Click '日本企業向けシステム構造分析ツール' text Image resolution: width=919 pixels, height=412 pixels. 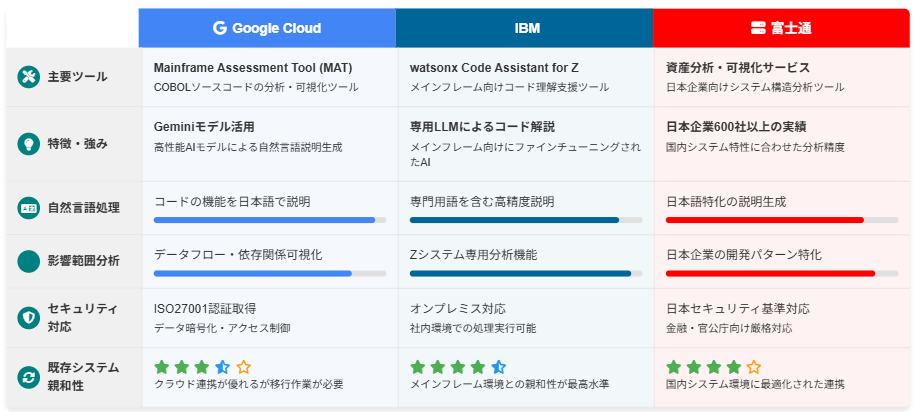[755, 87]
